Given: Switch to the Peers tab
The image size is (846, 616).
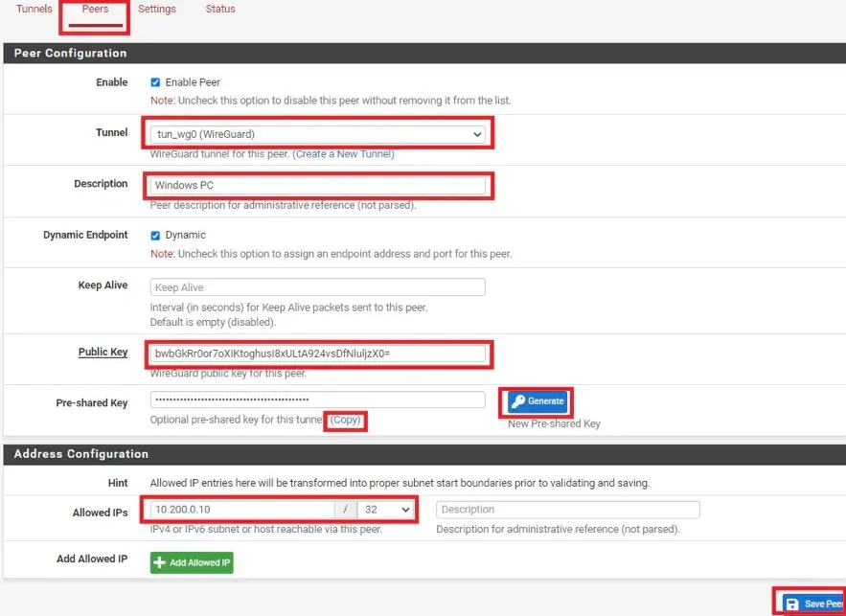Looking at the screenshot, I should [95, 10].
